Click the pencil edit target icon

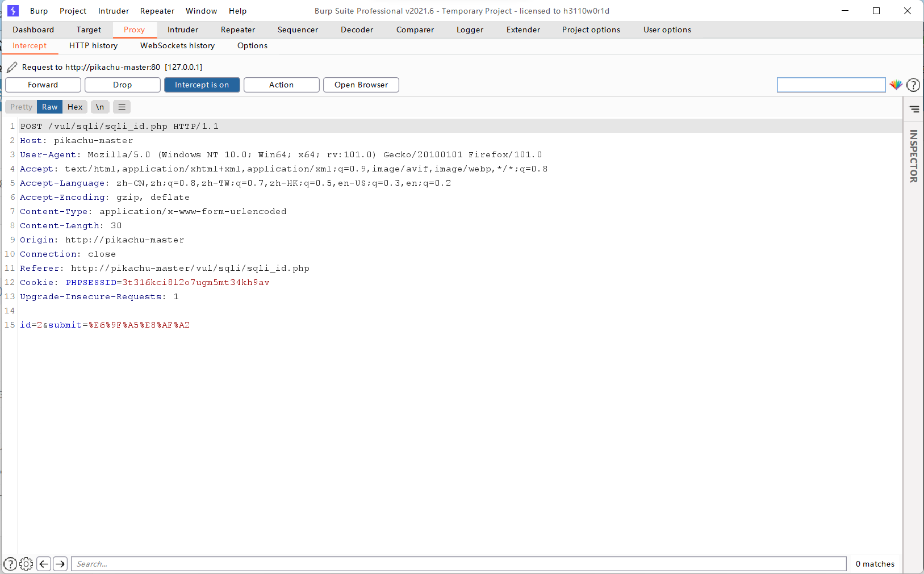(12, 67)
